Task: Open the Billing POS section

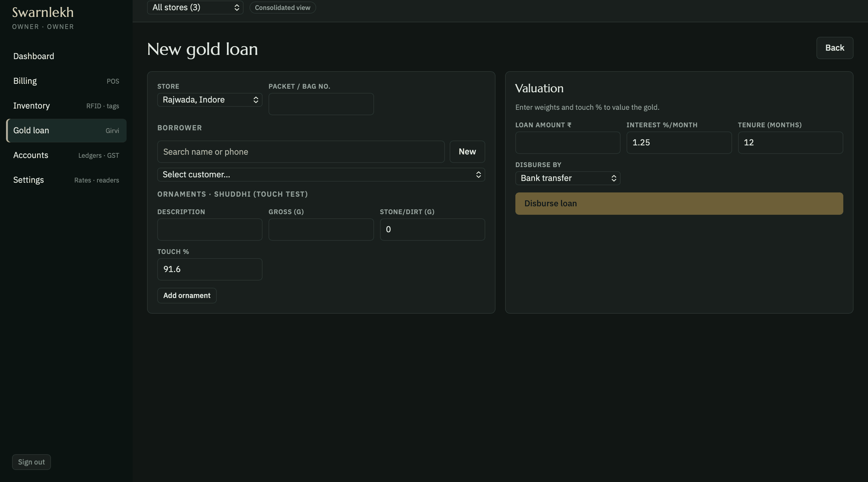Action: [66, 81]
